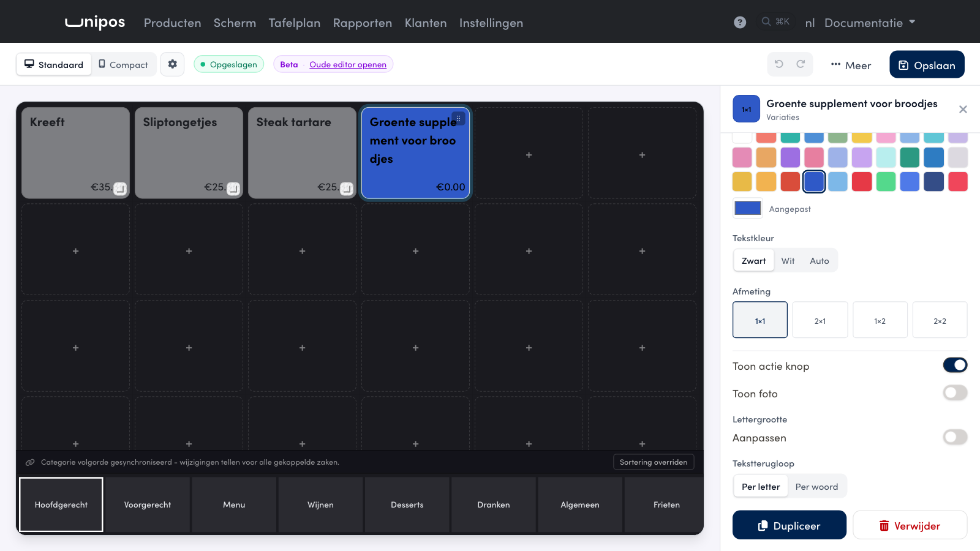
Task: Open the help question mark icon
Action: point(740,23)
